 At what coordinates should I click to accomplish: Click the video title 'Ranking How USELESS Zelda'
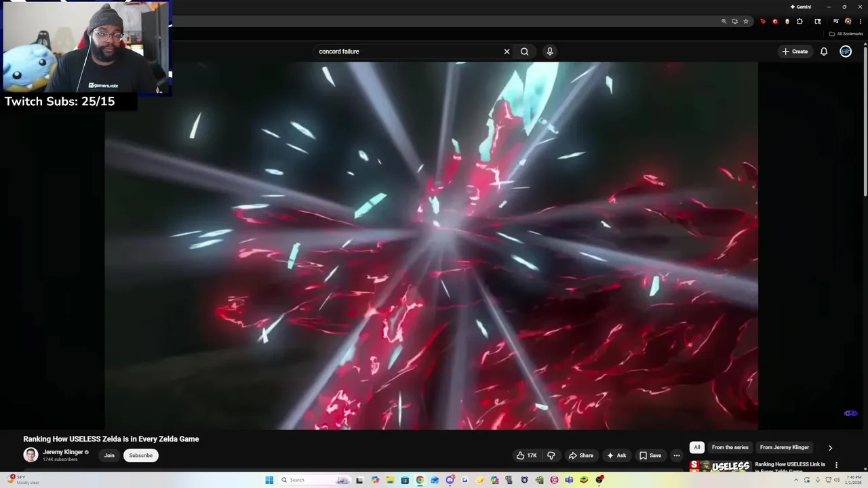click(111, 439)
